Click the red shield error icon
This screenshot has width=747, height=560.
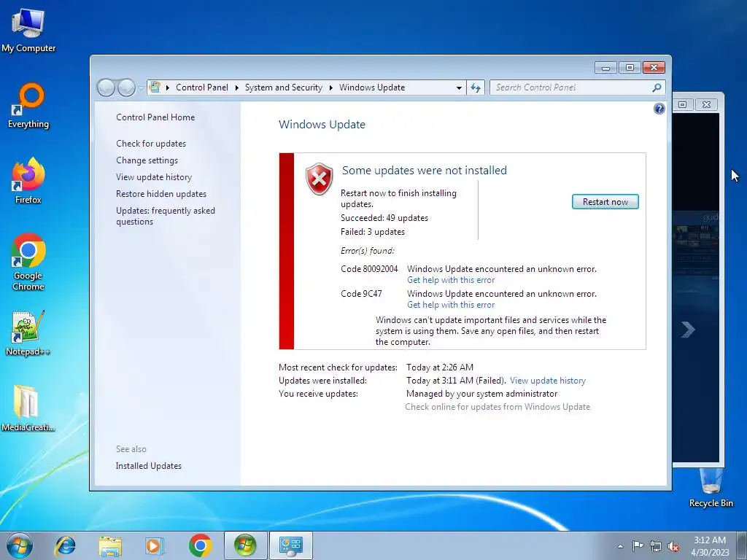tap(320, 179)
